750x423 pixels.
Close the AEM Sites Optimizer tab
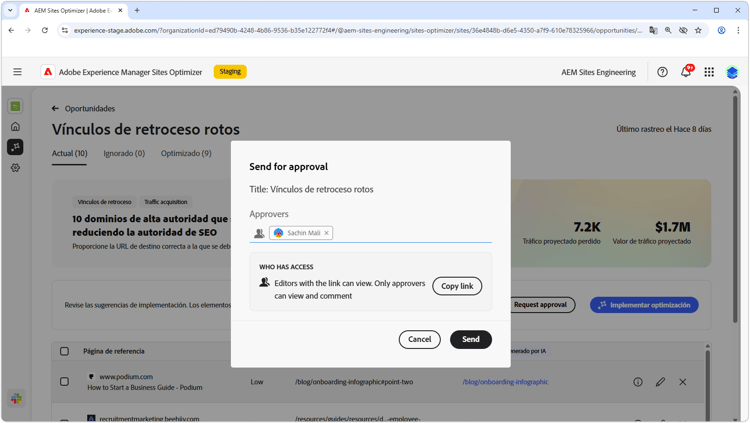click(121, 10)
